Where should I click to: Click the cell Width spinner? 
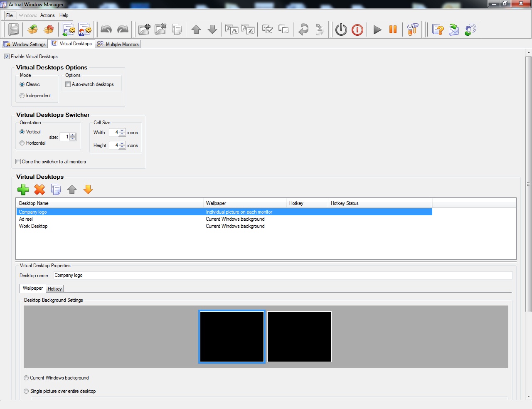(x=122, y=132)
